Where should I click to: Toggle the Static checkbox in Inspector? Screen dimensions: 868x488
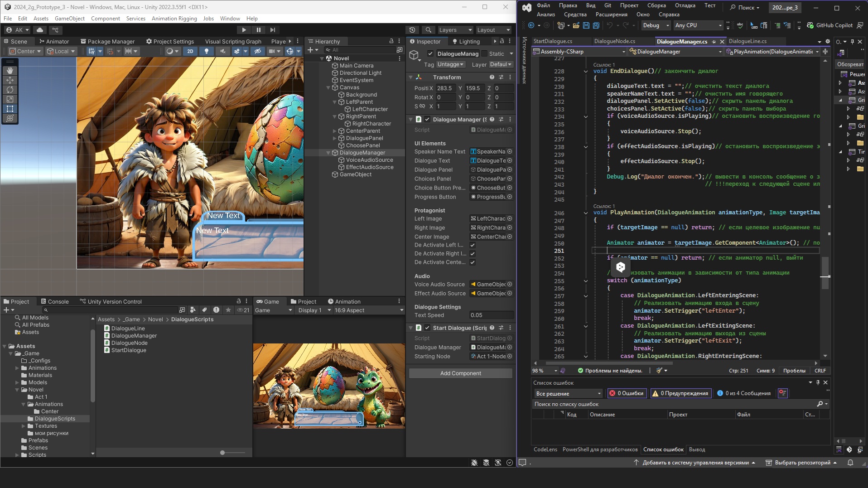(x=484, y=53)
